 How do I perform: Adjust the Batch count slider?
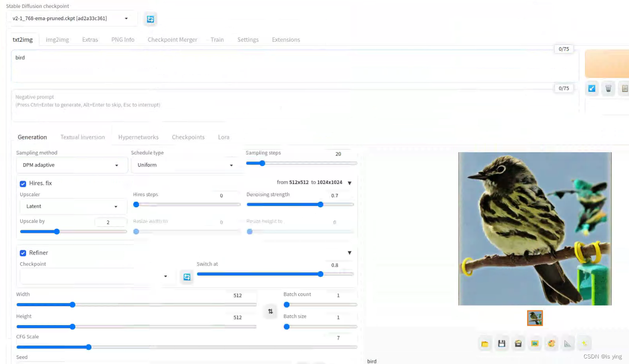pos(320,304)
